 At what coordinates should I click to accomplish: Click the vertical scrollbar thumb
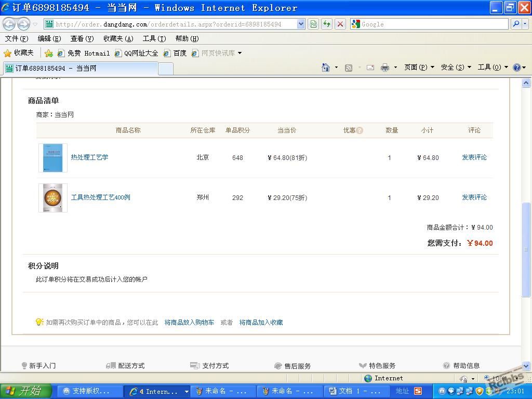point(526,249)
